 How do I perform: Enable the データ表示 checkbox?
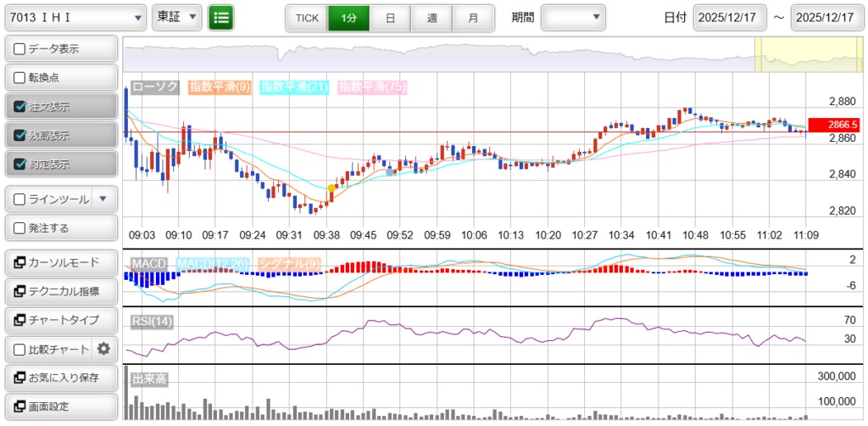click(20, 49)
